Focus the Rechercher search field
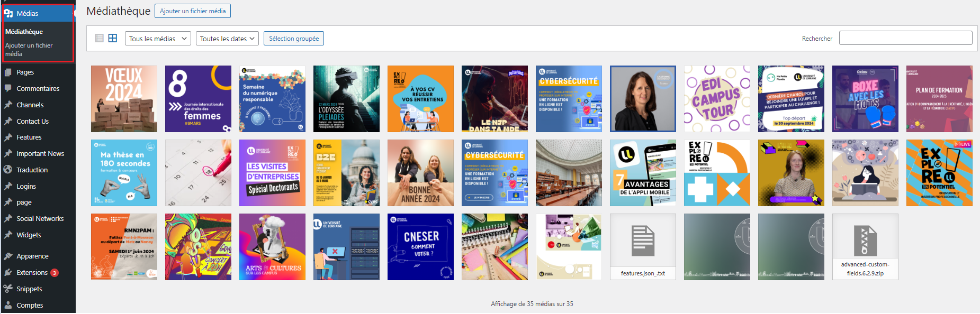Image resolution: width=980 pixels, height=314 pixels. coord(905,38)
